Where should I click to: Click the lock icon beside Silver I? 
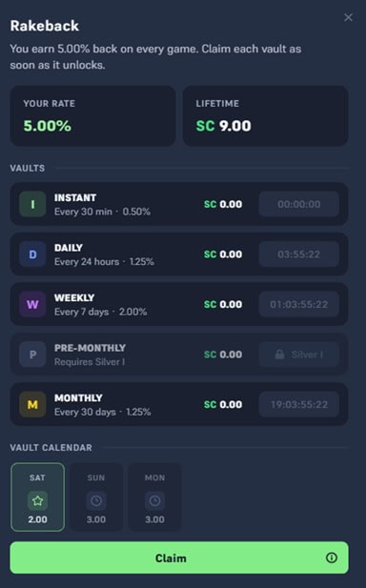point(280,355)
